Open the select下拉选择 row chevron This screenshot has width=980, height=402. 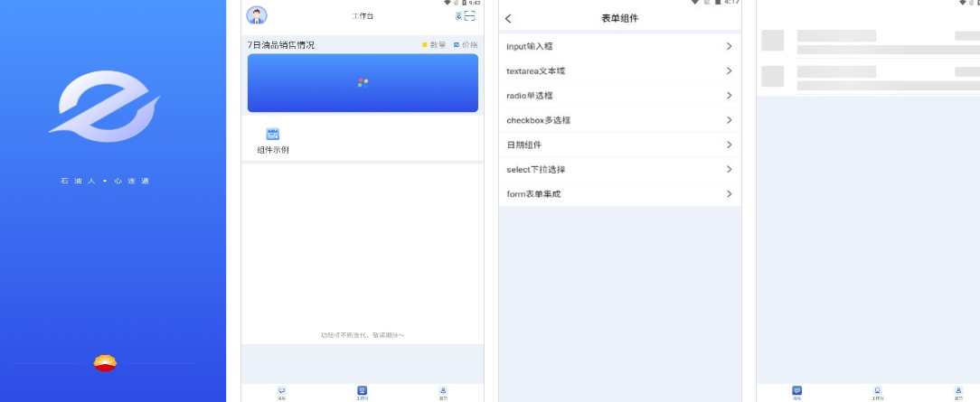729,169
